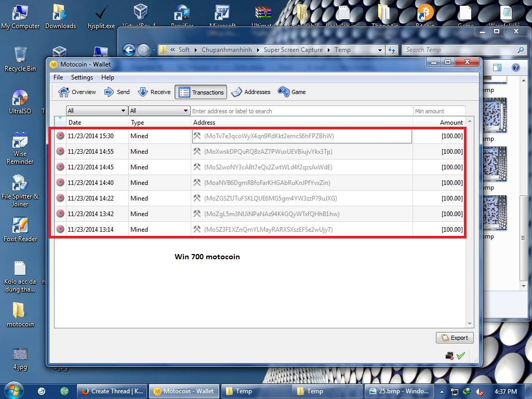
Task: Open the Windows Start button
Action: click(14, 391)
